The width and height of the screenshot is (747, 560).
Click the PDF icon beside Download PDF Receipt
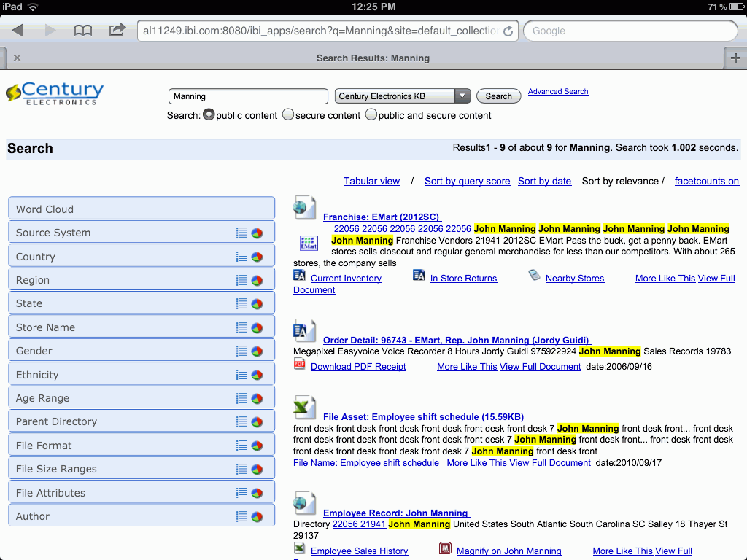pyautogui.click(x=299, y=365)
